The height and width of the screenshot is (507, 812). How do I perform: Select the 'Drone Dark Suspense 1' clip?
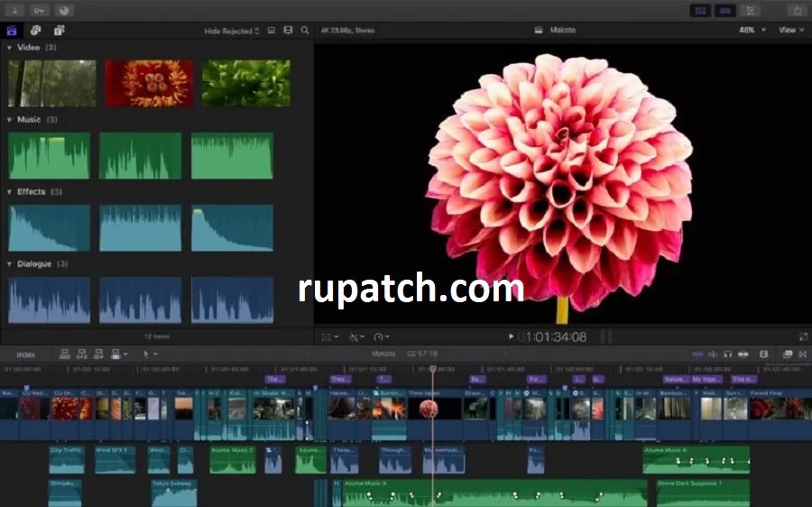pyautogui.click(x=703, y=493)
